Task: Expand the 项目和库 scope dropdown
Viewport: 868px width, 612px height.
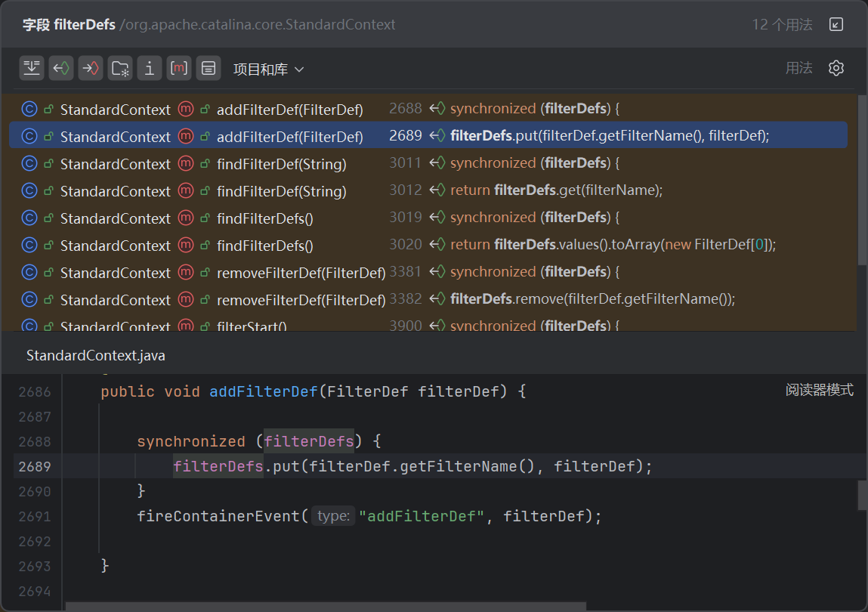Action: tap(268, 70)
